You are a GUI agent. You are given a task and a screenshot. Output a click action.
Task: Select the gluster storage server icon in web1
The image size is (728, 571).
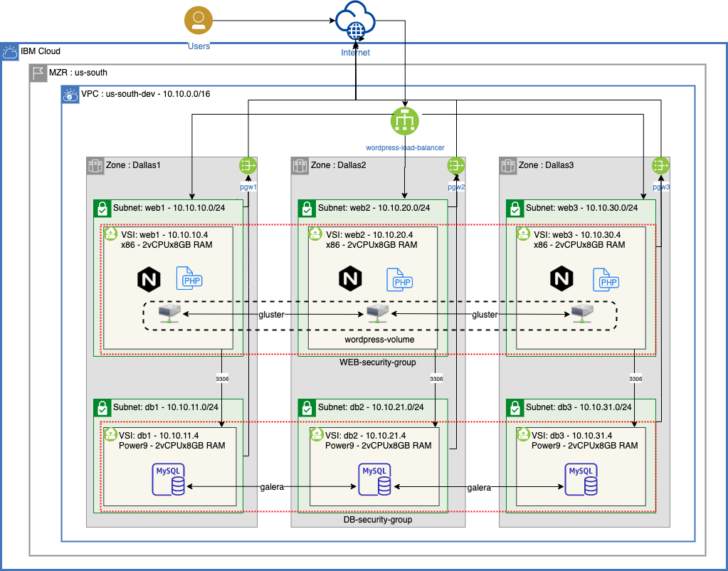pos(168,313)
